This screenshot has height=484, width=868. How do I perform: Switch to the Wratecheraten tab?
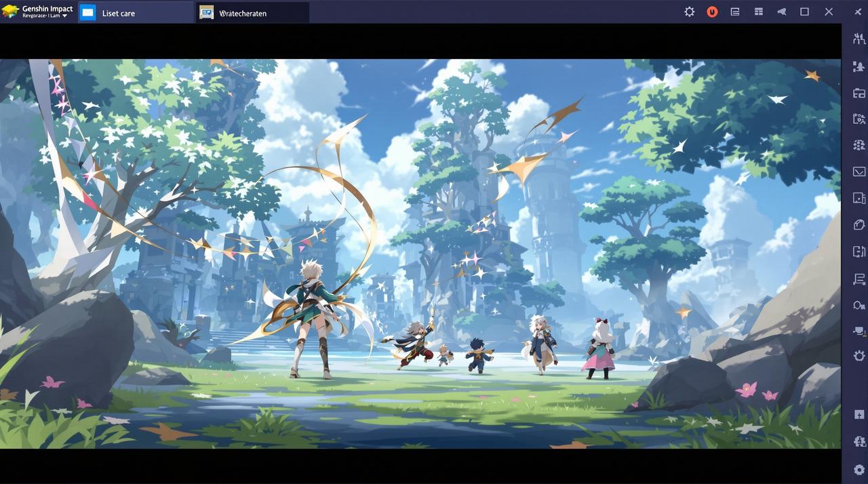point(253,13)
